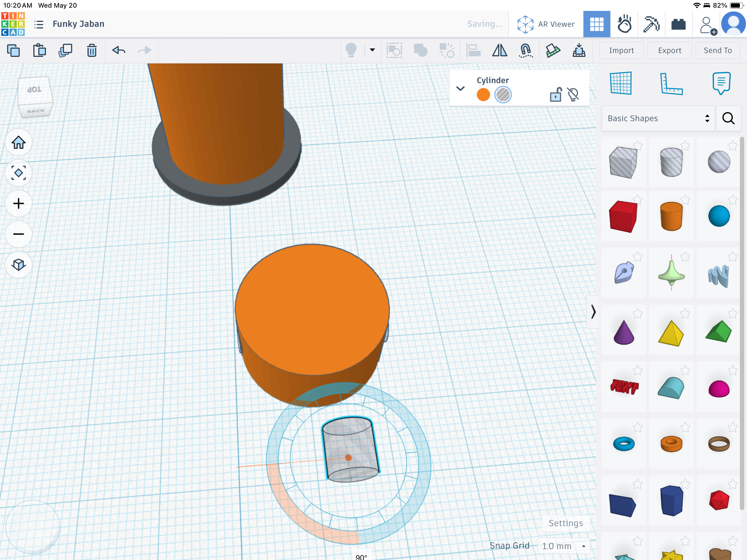Choose Solid orange color swatch
Image resolution: width=747 pixels, height=560 pixels.
(x=483, y=95)
